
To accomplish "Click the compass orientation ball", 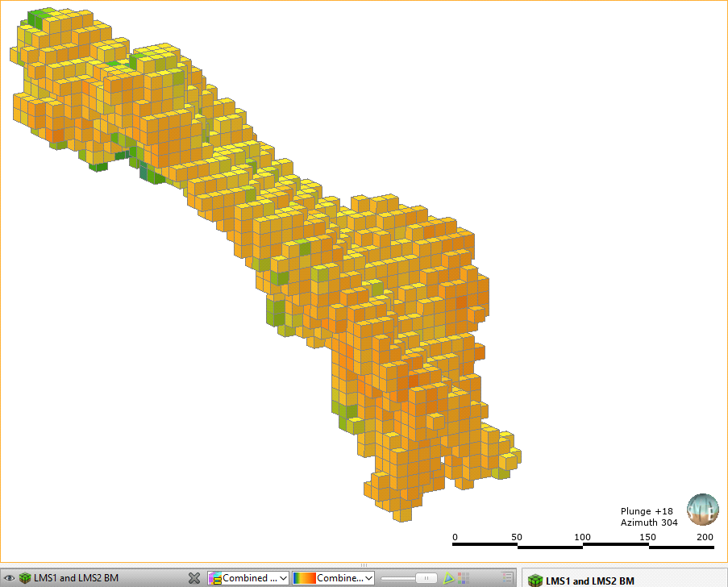I will tap(702, 510).
